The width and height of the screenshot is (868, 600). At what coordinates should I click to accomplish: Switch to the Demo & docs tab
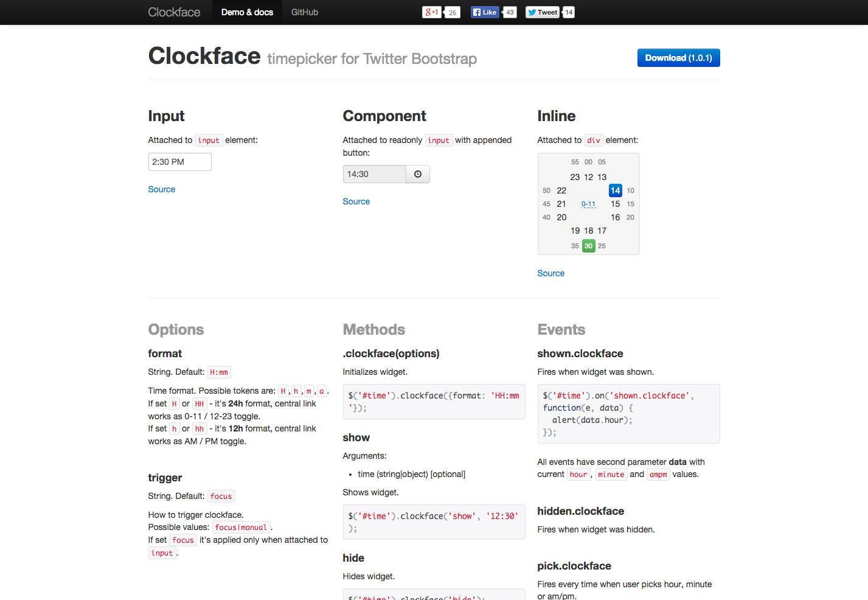247,12
